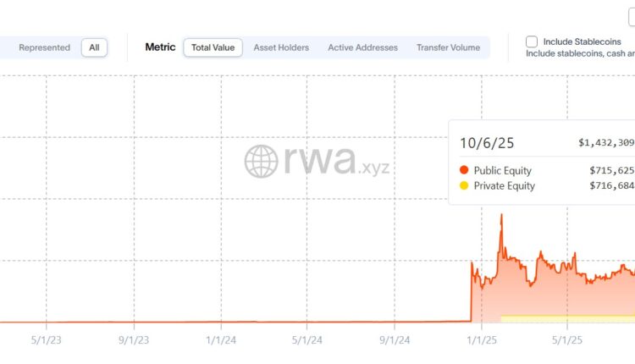Click the 10/6/25 date in tooltip

pyautogui.click(x=479, y=142)
